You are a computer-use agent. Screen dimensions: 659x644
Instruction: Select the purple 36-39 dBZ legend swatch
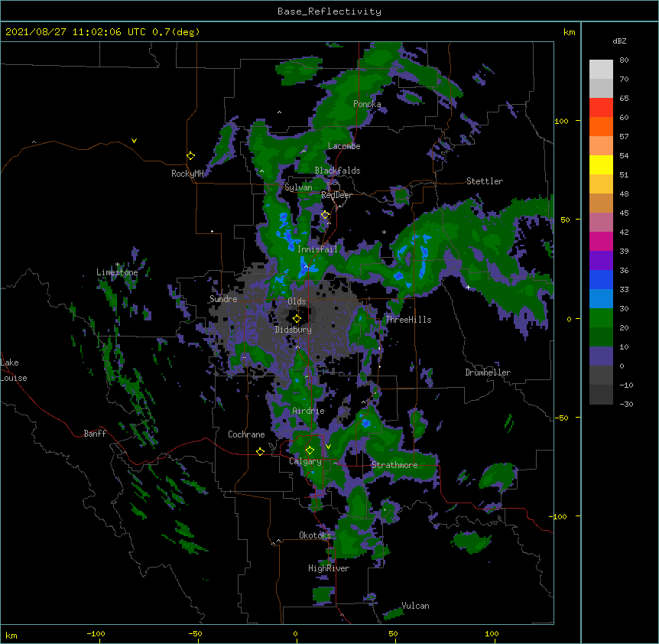click(601, 260)
